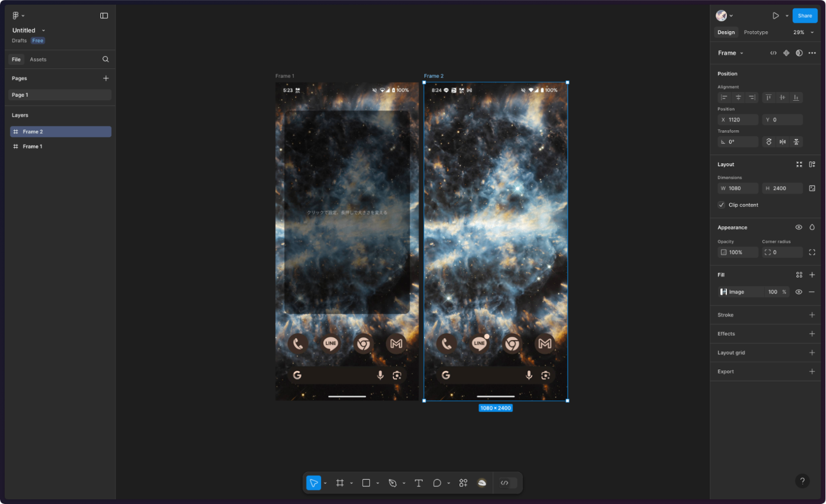Viewport: 826px width, 504px height.
Task: Click the create component icon
Action: click(x=786, y=53)
